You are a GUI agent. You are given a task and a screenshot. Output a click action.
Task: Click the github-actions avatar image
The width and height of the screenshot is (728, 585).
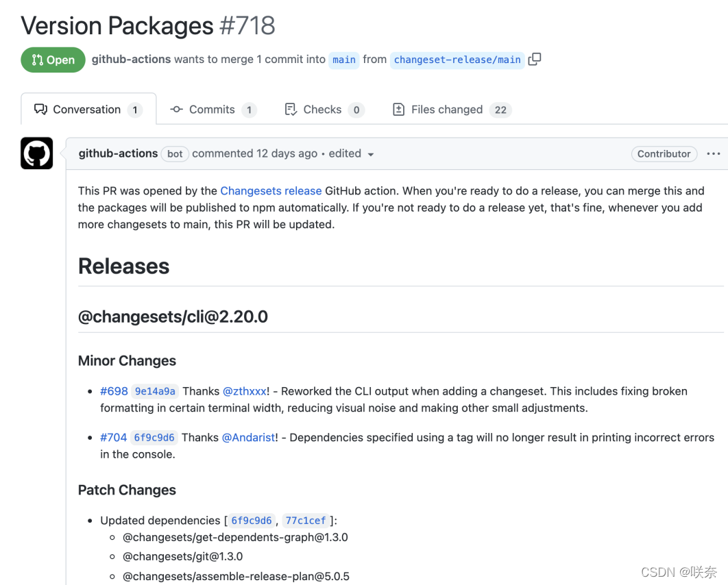37,153
